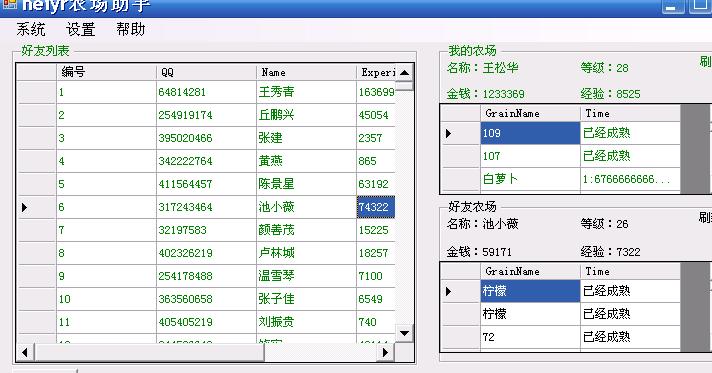712x373 pixels.
Task: Click the horizontal scroll right arrow
Action: tap(386, 352)
